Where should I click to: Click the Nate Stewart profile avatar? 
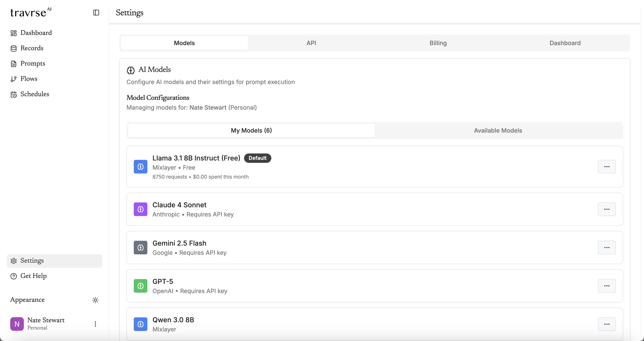17,324
